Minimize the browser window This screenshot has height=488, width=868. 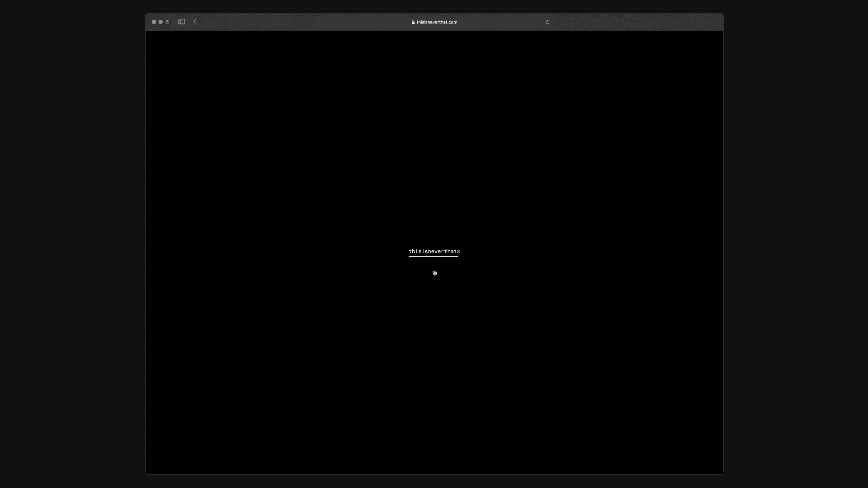click(160, 22)
